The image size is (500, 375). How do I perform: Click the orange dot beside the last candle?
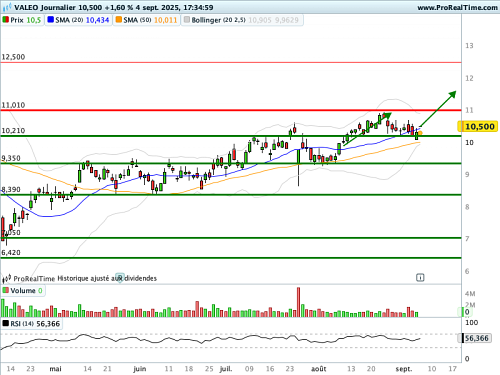click(420, 133)
